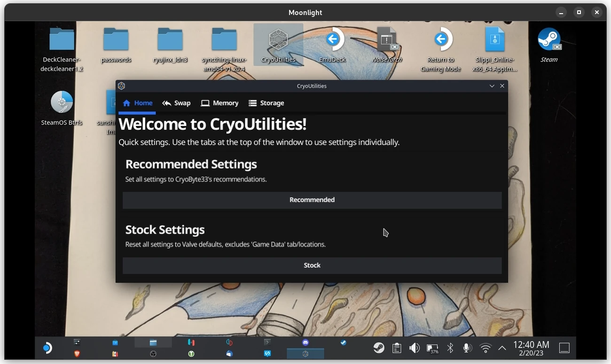Click the Steam tray icon
Screen dimensions: 611x364
(379, 348)
